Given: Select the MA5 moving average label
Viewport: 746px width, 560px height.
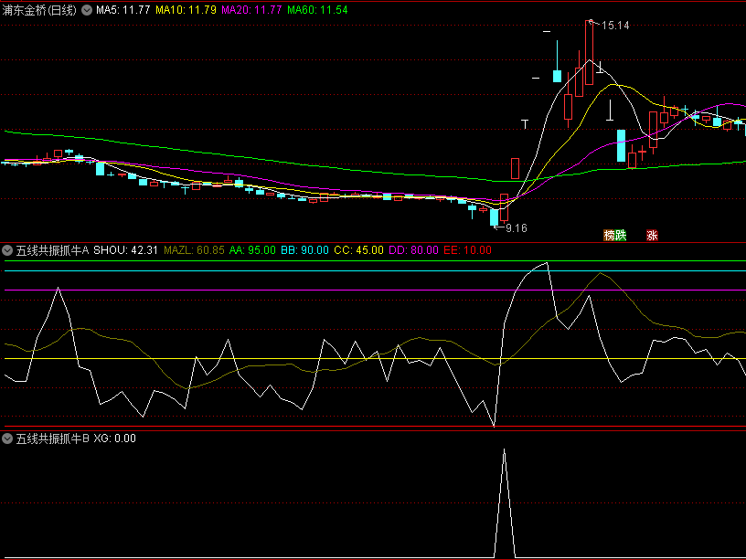Looking at the screenshot, I should [123, 10].
